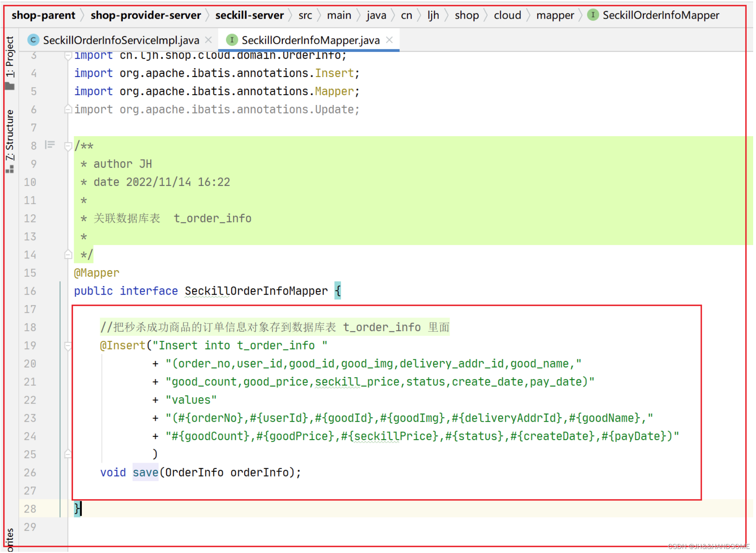Click line number 28 in the gutter
The image size is (756, 553).
(x=30, y=509)
